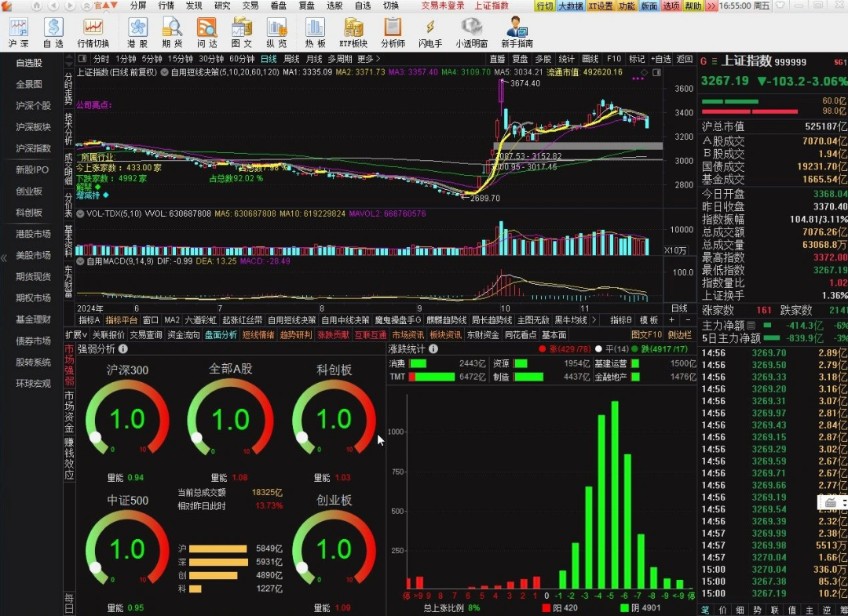The image size is (848, 616).
Task: Expand more indicator tabs with > arrow
Action: coord(594,320)
